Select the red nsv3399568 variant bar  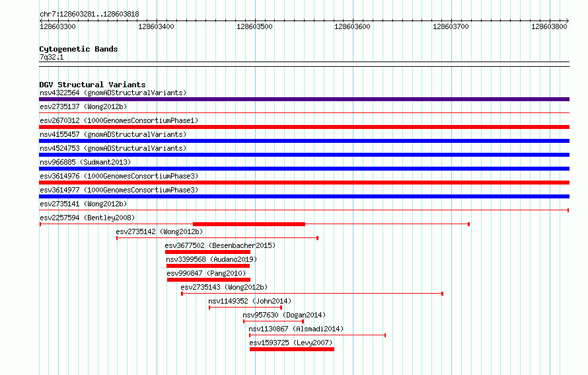pos(208,266)
